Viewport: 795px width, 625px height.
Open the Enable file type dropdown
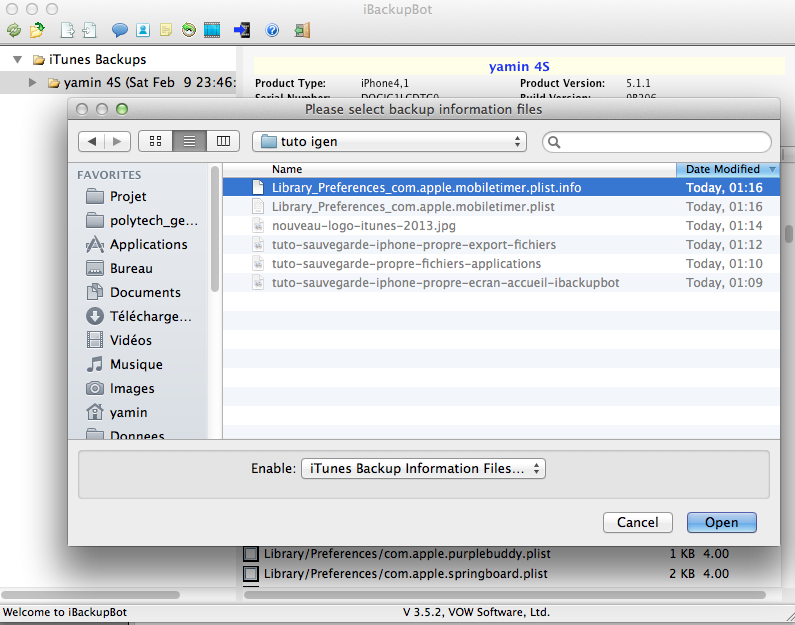[x=423, y=468]
